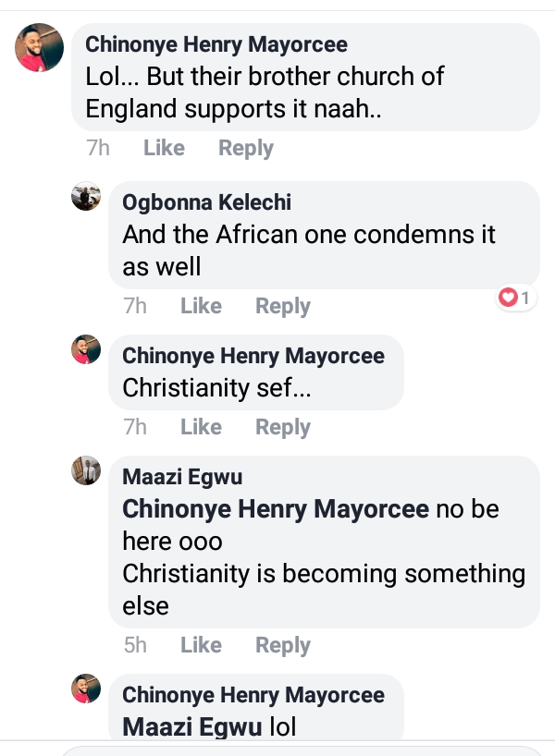The height and width of the screenshot is (756, 555).
Task: Click the 5h timestamp on Maazi Egwu's comment
Action: [135, 645]
